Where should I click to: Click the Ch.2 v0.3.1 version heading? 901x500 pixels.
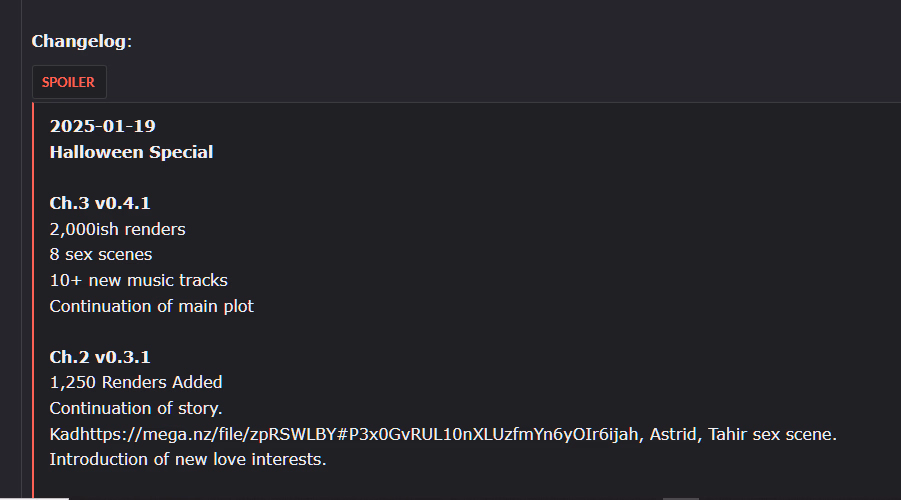point(100,357)
